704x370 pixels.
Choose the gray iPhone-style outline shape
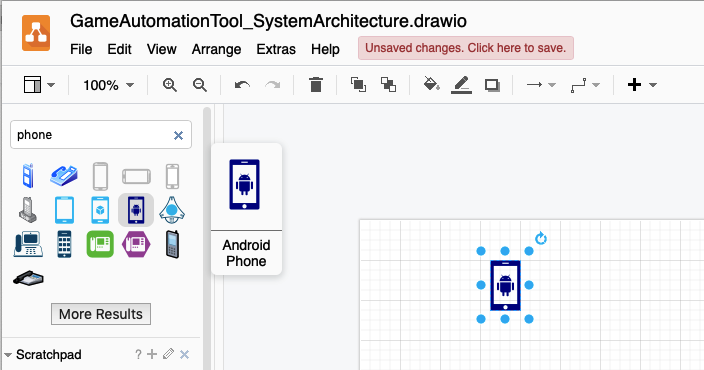point(172,176)
